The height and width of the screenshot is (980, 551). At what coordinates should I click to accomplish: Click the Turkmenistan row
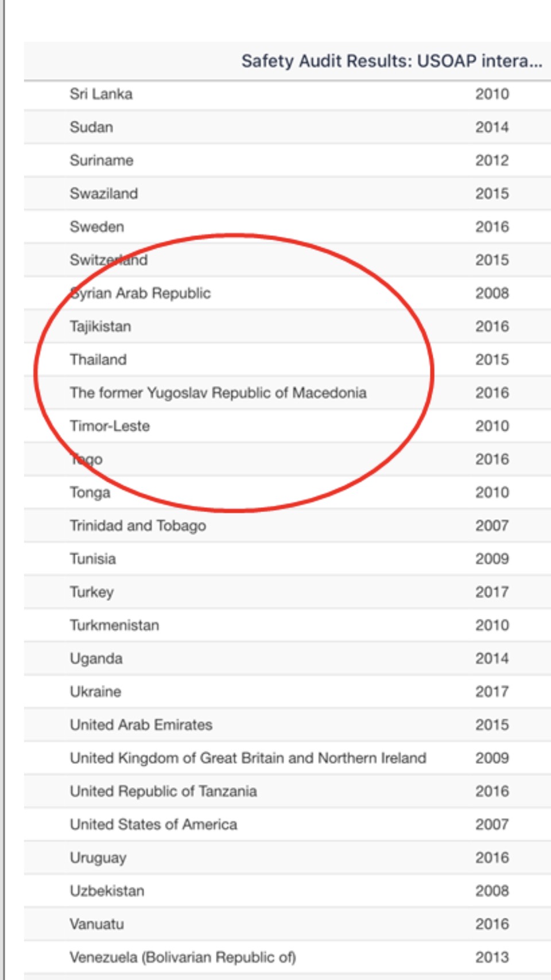click(115, 625)
